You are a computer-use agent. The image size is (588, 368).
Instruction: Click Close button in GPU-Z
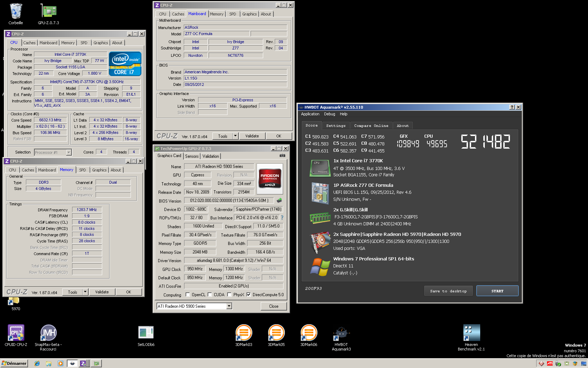pyautogui.click(x=274, y=306)
